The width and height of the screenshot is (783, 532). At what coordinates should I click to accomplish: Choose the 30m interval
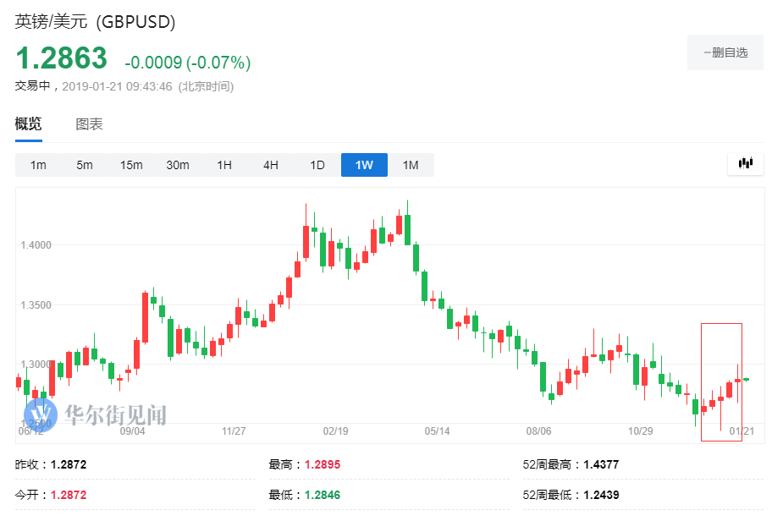(x=178, y=165)
